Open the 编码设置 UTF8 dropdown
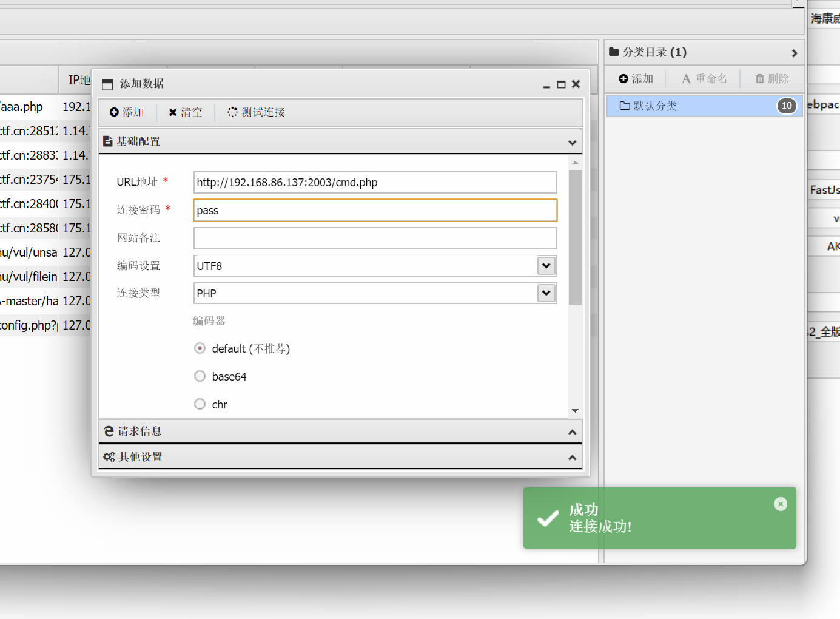Image resolution: width=840 pixels, height=619 pixels. 546,266
